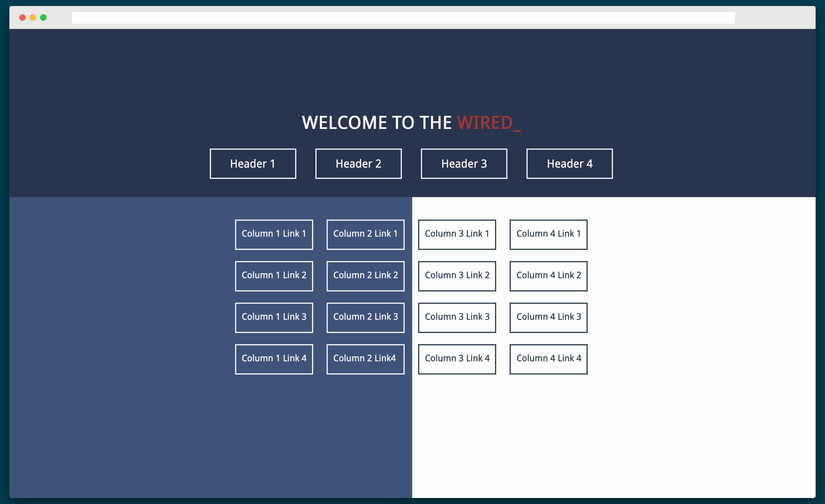Open Column 2 Link 2

click(x=364, y=275)
